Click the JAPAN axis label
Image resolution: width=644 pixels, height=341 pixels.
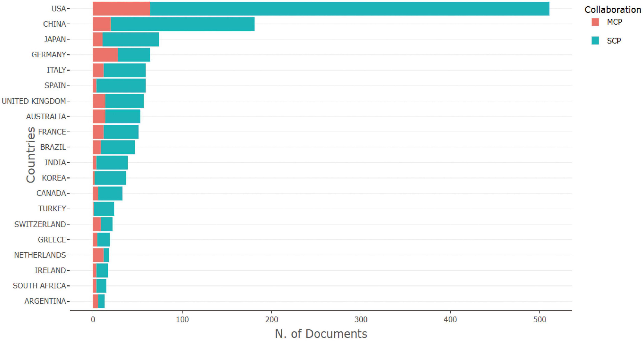pyautogui.click(x=55, y=39)
